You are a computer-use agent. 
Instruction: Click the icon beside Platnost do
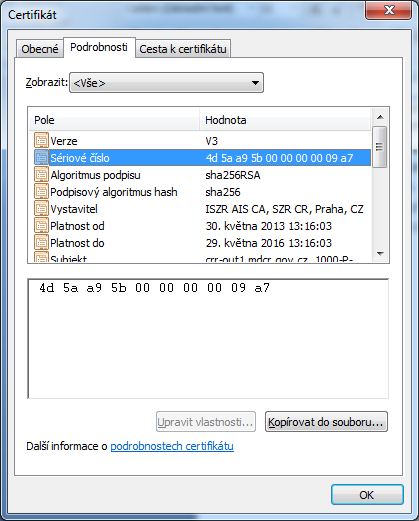[x=41, y=243]
